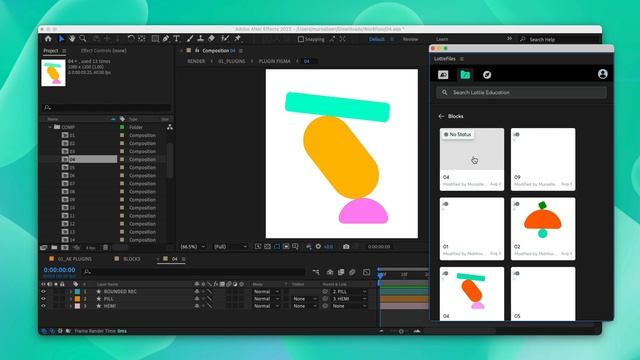Hide the HEMI layer eye
640x360 pixels.
(43, 306)
